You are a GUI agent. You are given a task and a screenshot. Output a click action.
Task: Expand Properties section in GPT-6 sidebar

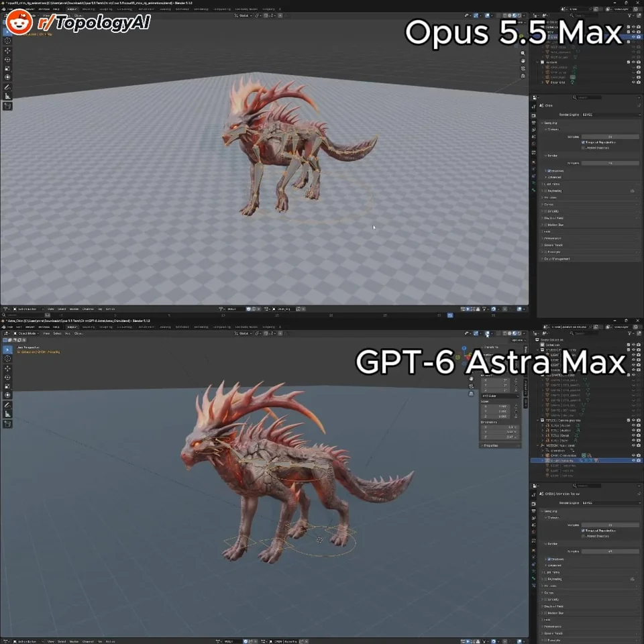pos(490,445)
